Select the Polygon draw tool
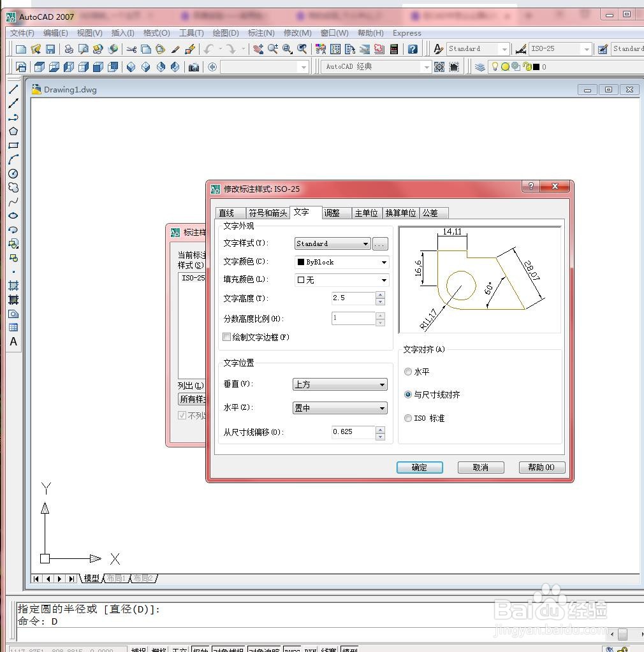The image size is (644, 652). pyautogui.click(x=13, y=131)
